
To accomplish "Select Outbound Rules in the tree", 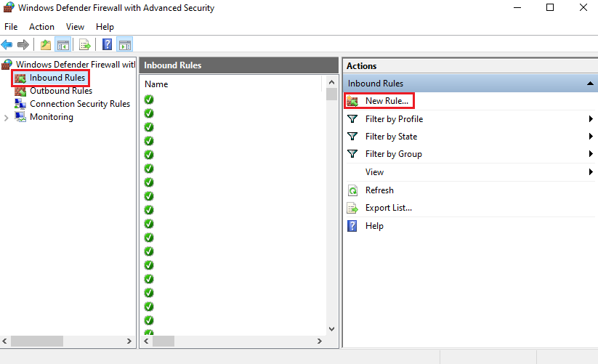I will pos(61,91).
